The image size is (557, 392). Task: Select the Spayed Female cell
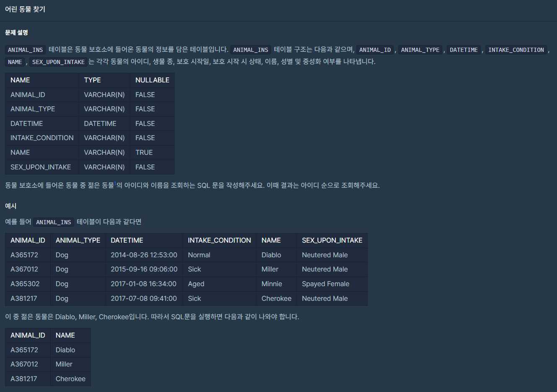[x=325, y=284]
